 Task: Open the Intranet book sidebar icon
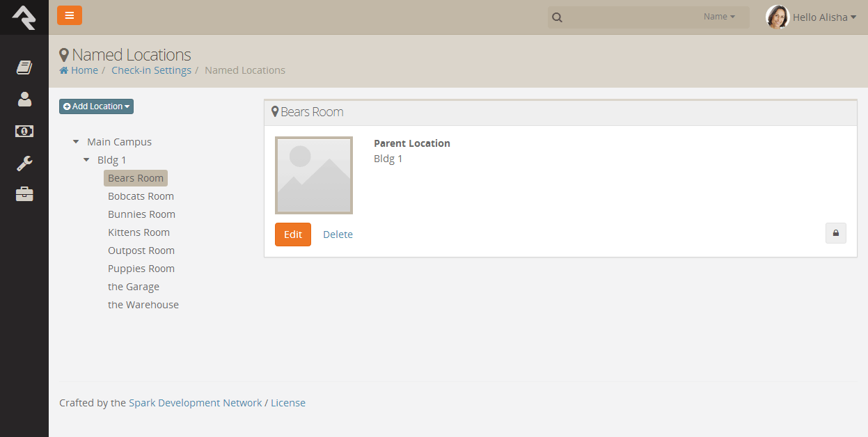[x=24, y=67]
